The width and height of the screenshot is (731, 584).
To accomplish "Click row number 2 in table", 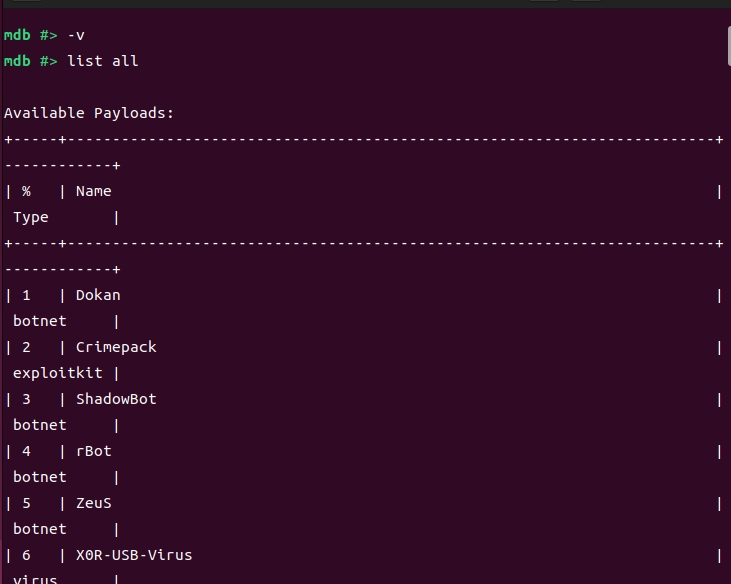I will [26, 347].
